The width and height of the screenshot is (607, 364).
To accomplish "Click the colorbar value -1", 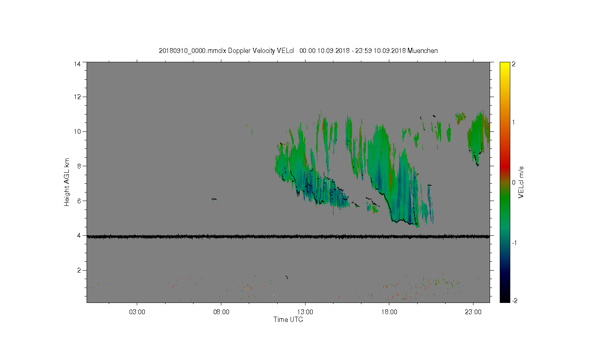I will pos(514,243).
